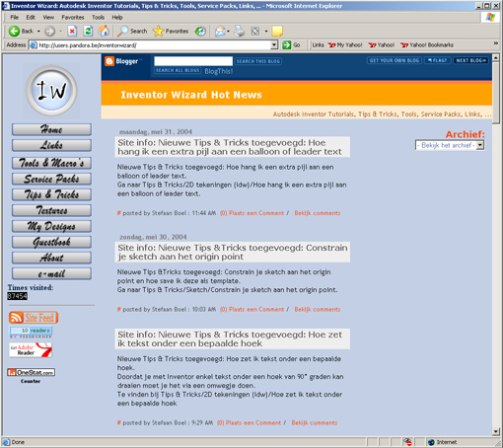
Task: Open the History icon in toolbar
Action: pyautogui.click(x=200, y=32)
